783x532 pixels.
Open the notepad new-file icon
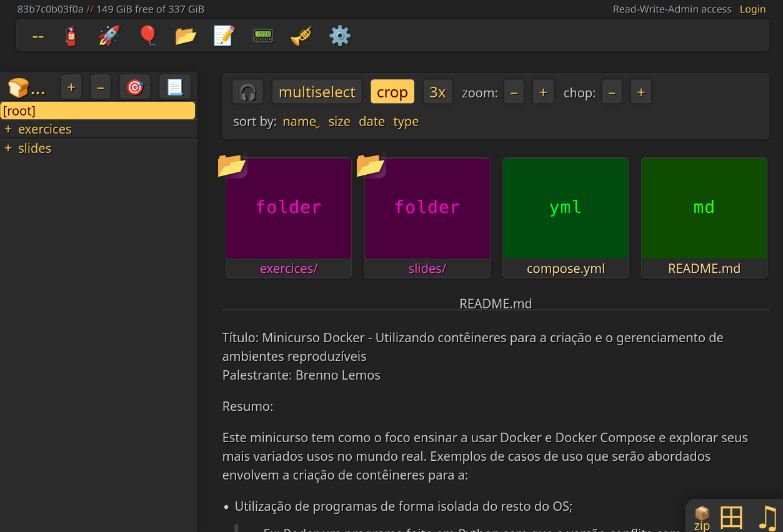(224, 36)
